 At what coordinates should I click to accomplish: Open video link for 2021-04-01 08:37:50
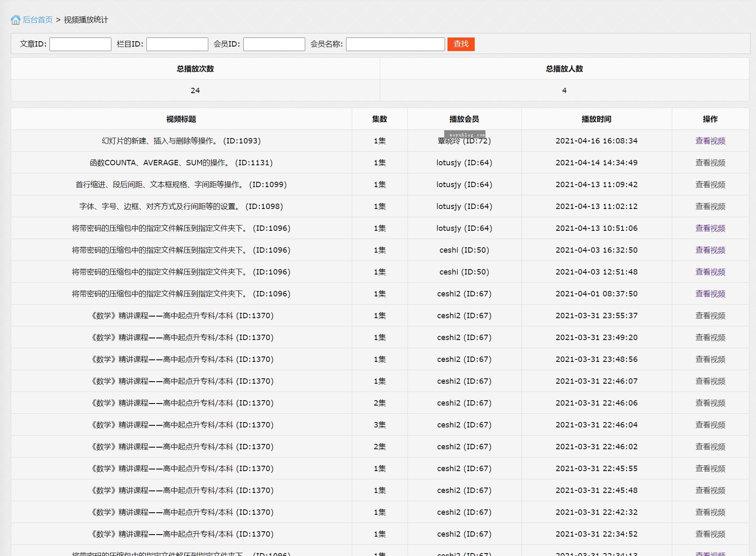pyautogui.click(x=710, y=294)
